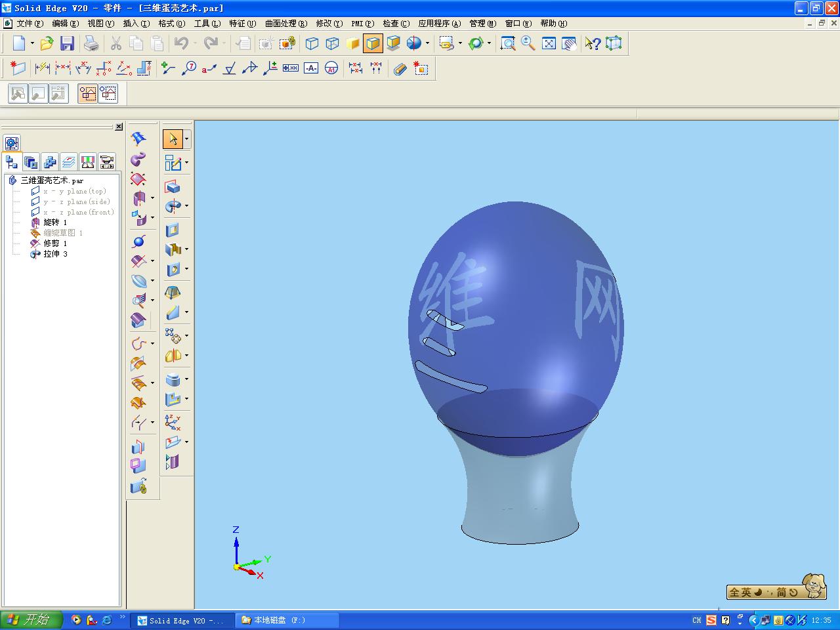Open dropdown next to Trim Surface tool
840x630 pixels.
tap(152, 261)
